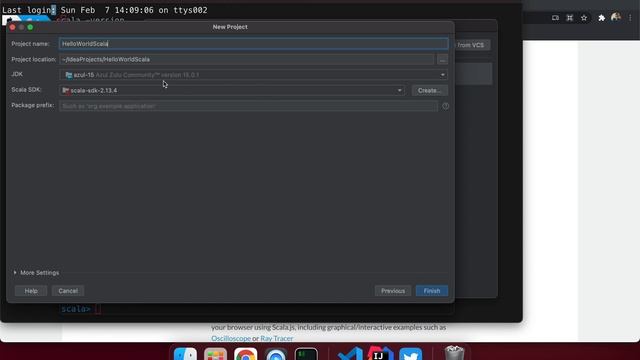Click the Oscilloscope link in browser page

click(231, 338)
